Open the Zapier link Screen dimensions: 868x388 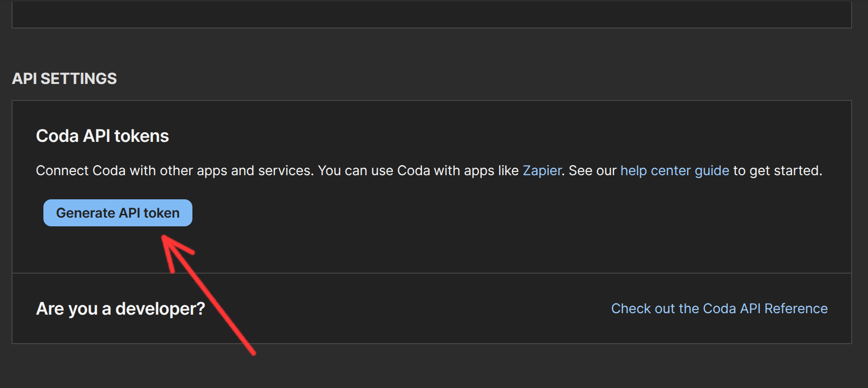click(542, 171)
